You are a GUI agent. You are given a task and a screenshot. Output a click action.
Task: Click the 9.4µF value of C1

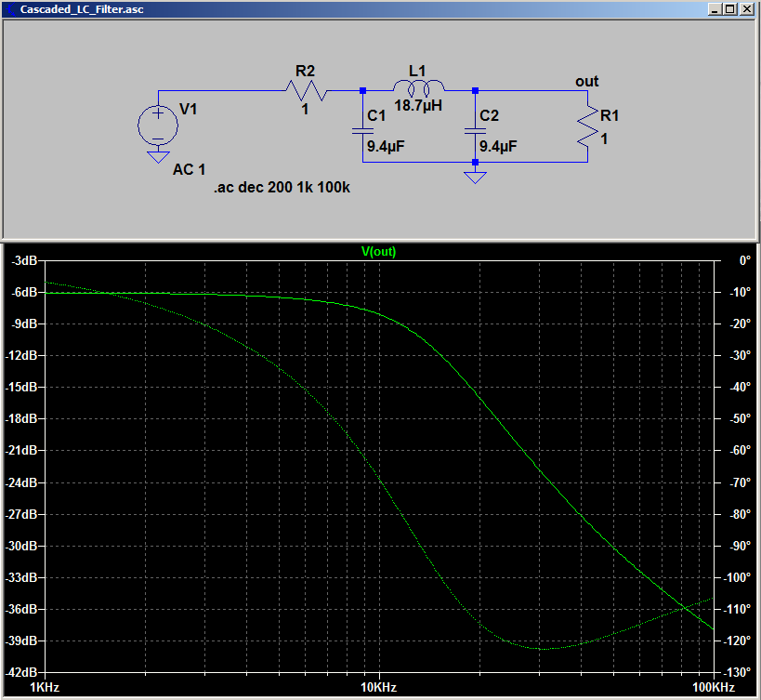pos(386,146)
